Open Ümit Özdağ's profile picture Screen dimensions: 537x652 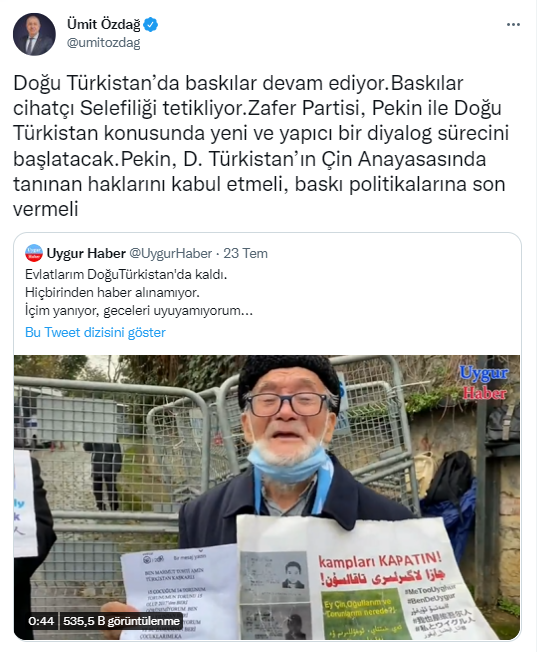coord(34,34)
